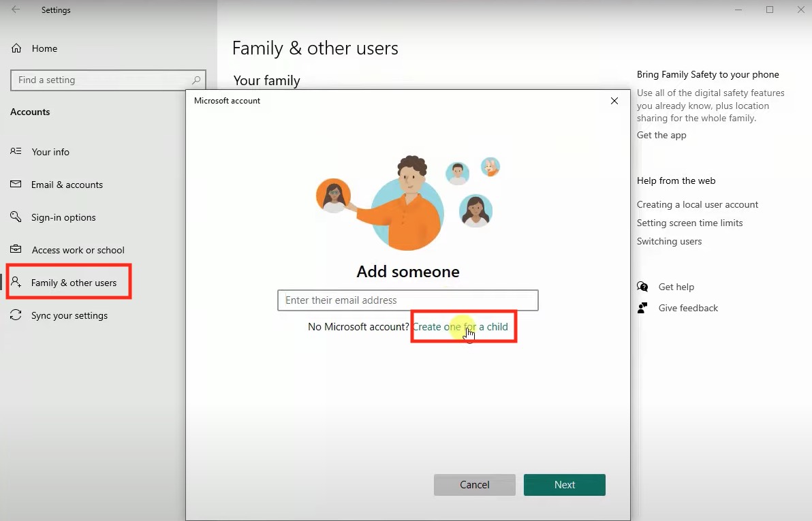Screen dimensions: 812x521
Task: Click the Get the app link
Action: (x=661, y=135)
